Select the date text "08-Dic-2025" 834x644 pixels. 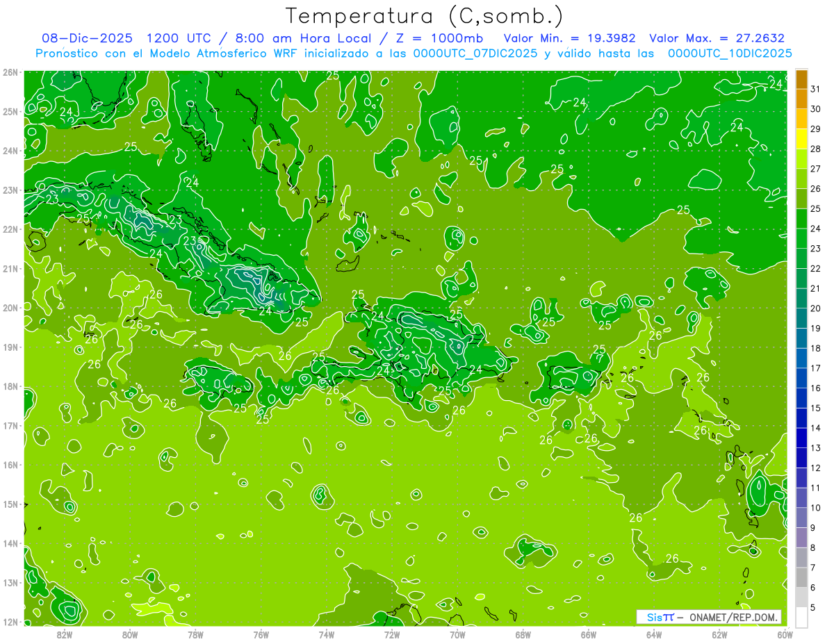87,38
